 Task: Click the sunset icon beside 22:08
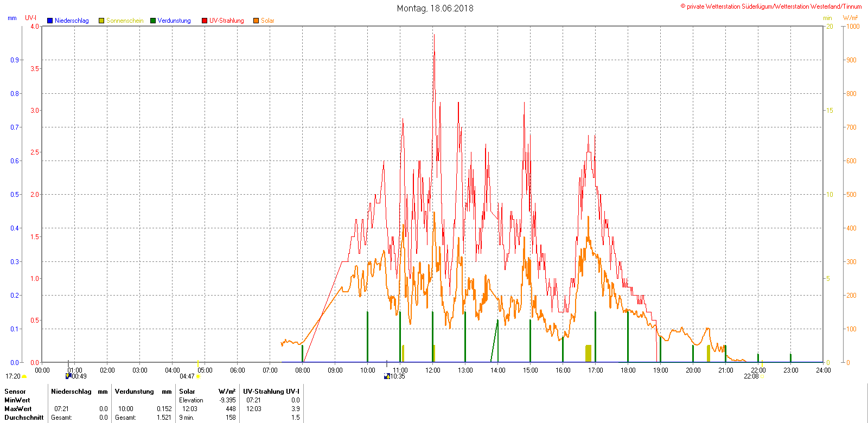pos(762,376)
